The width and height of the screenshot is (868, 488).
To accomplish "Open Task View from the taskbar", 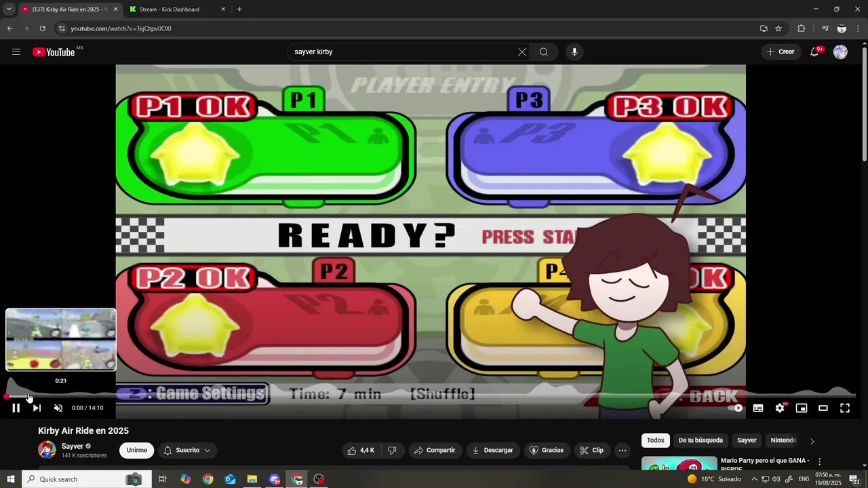I will click(163, 479).
